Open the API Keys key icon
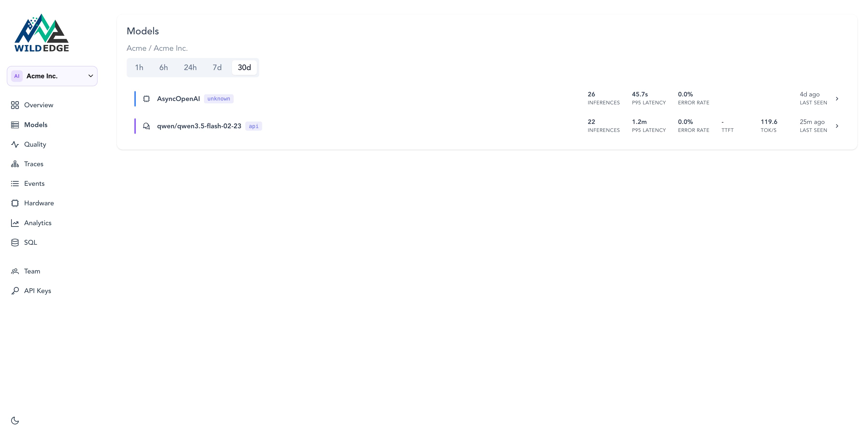 [15, 291]
